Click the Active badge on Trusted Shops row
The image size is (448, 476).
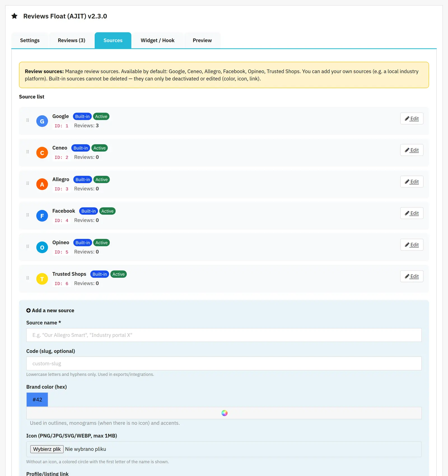(118, 274)
